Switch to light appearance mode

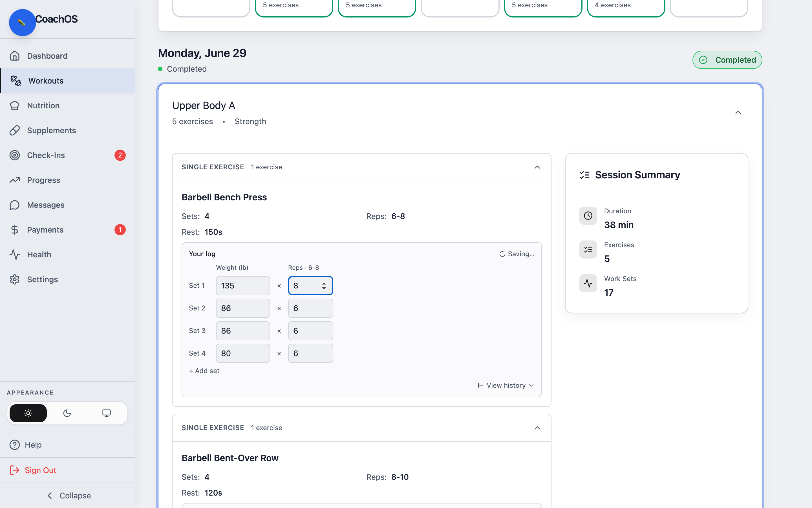click(28, 413)
